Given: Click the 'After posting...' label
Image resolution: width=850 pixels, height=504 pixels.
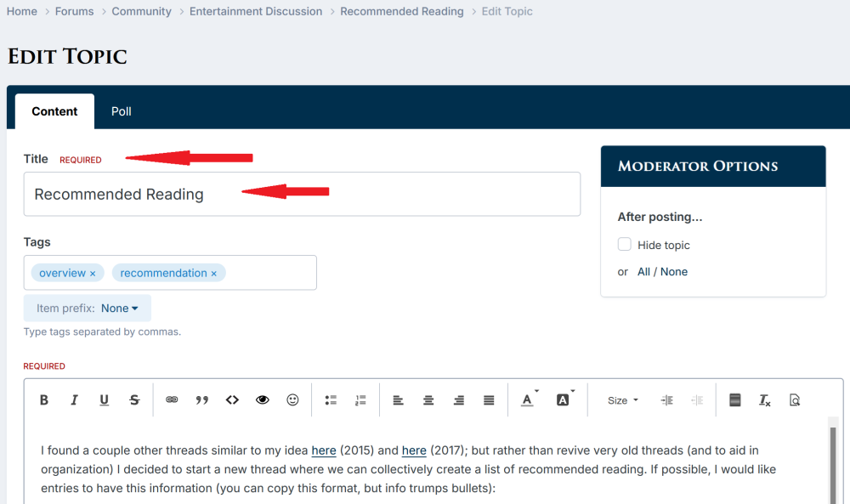Looking at the screenshot, I should tap(660, 217).
